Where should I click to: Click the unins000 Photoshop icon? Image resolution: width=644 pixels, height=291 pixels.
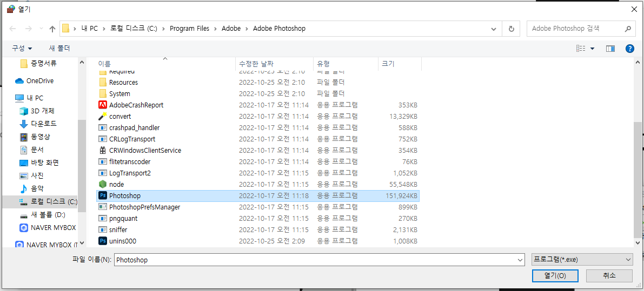tap(103, 241)
